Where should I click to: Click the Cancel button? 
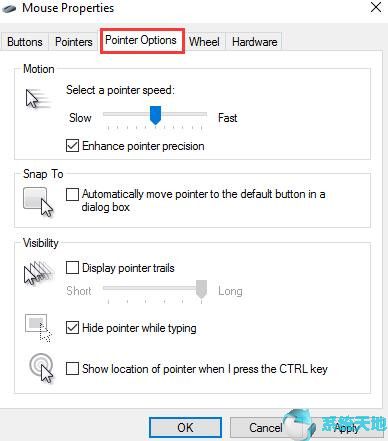click(266, 427)
